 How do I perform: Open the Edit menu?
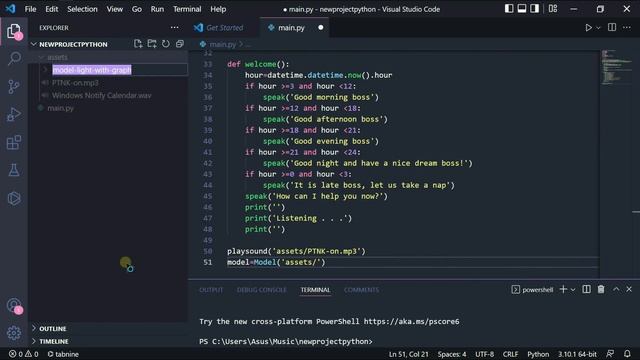[x=51, y=9]
